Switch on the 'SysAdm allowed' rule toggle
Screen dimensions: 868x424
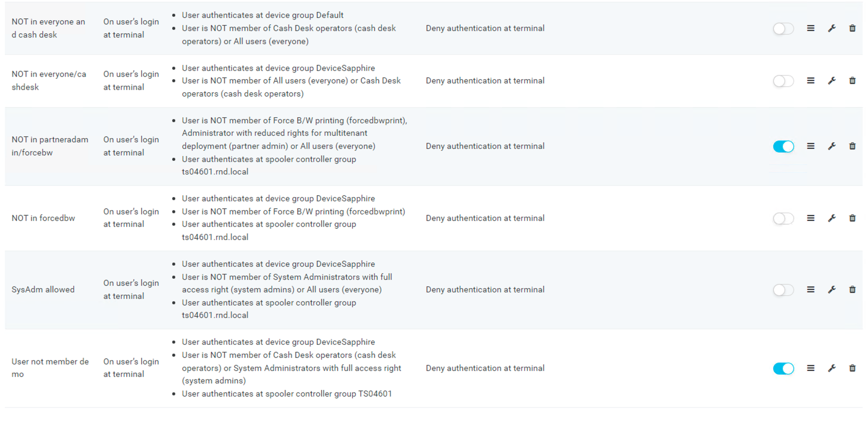click(x=783, y=290)
